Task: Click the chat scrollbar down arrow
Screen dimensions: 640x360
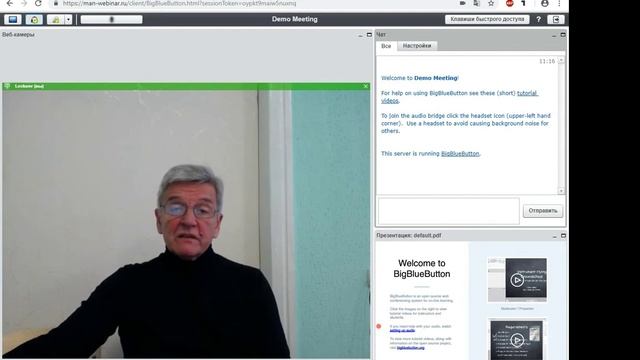Action: pyautogui.click(x=561, y=191)
